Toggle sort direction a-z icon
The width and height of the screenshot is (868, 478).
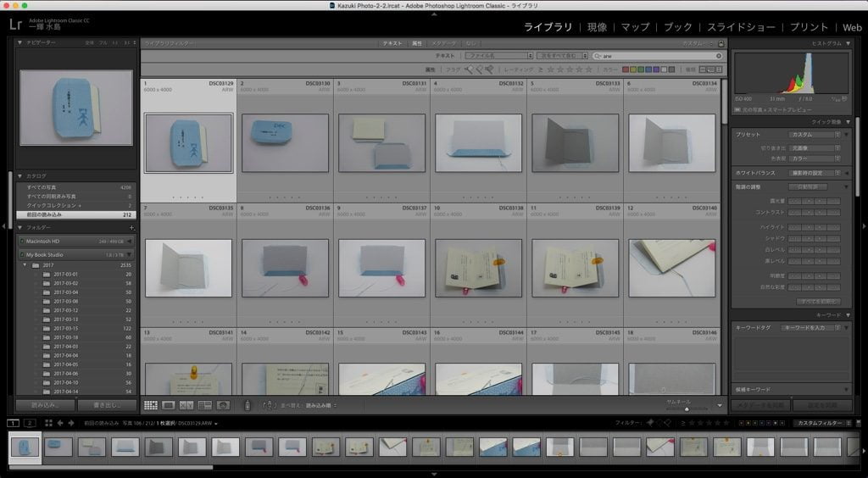269,405
